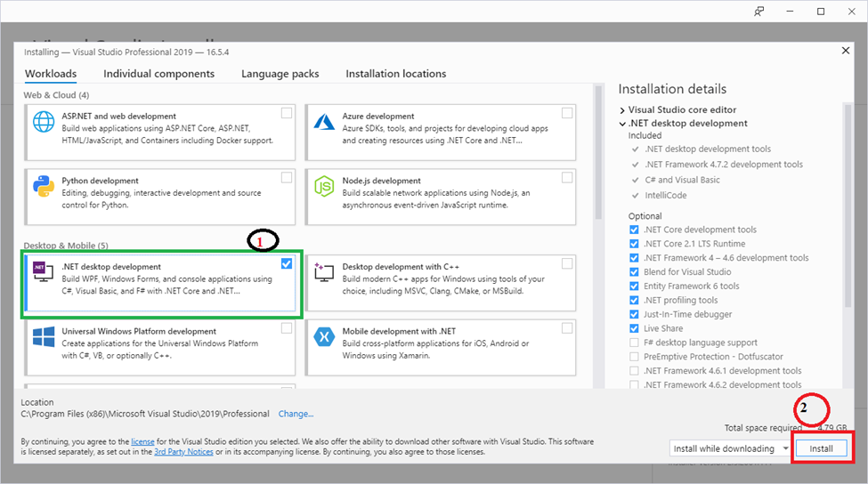Click the 'Web & Cloud (4)' heading
The height and width of the screenshot is (484, 868).
coord(56,95)
